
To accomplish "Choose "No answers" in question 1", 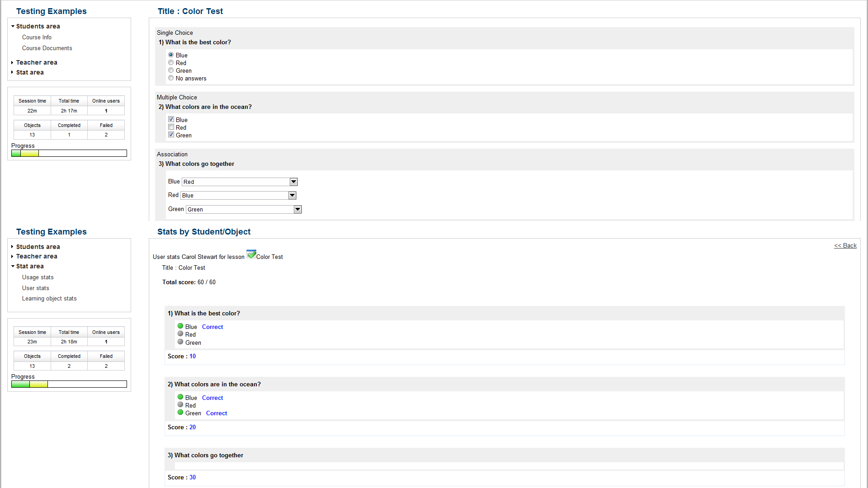I will pyautogui.click(x=171, y=78).
